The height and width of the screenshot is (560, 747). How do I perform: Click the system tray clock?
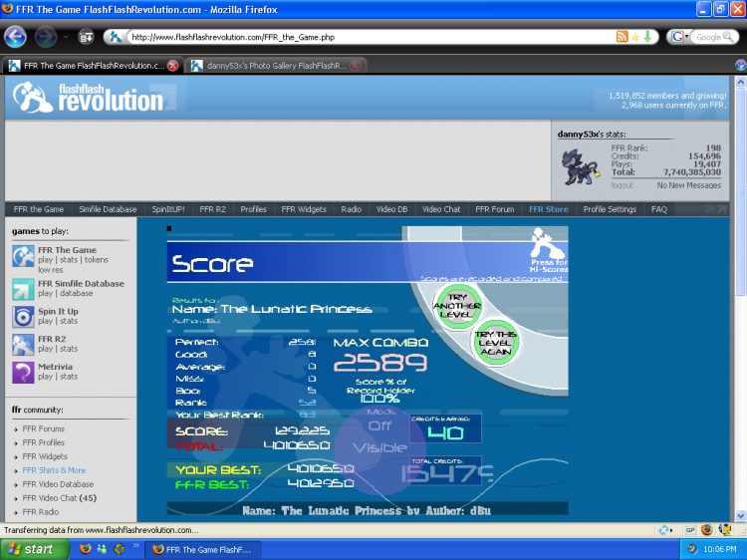tap(719, 549)
